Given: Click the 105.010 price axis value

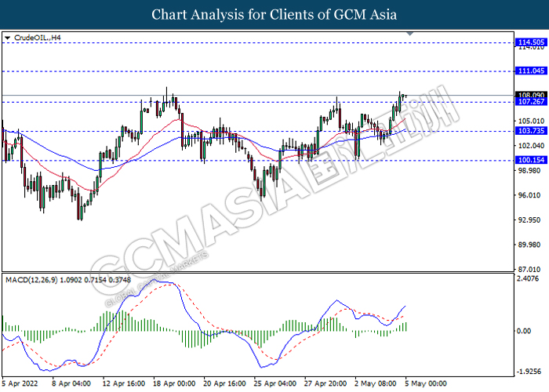Looking at the screenshot, I should [x=531, y=121].
